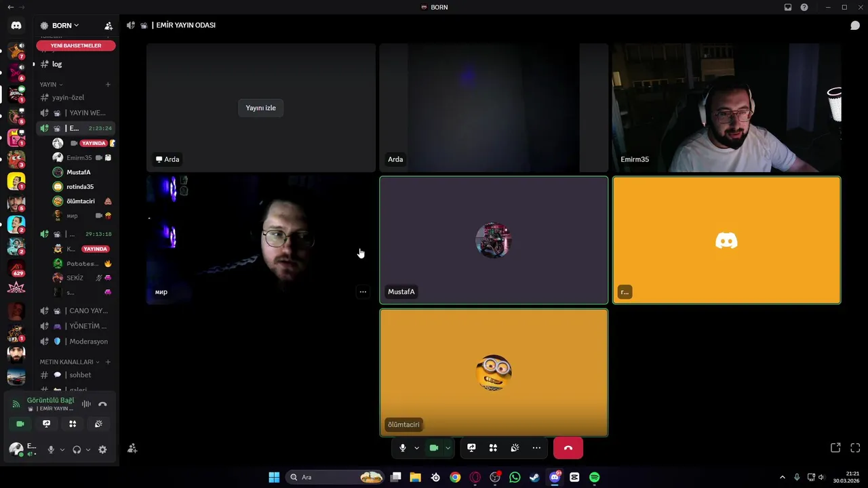Click the noise suppression waveform icon
The width and height of the screenshot is (868, 488).
tap(86, 404)
